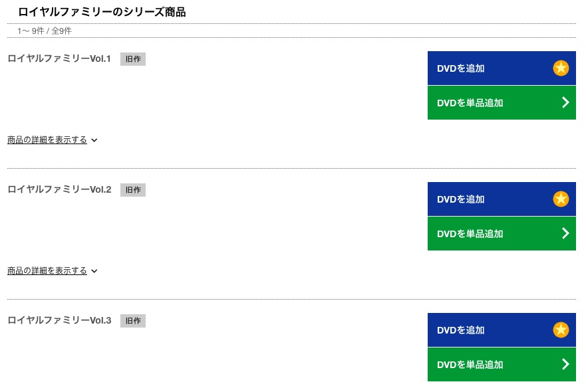
Task: Select DVDを単品追加 for Vol.2
Action: pos(502,234)
